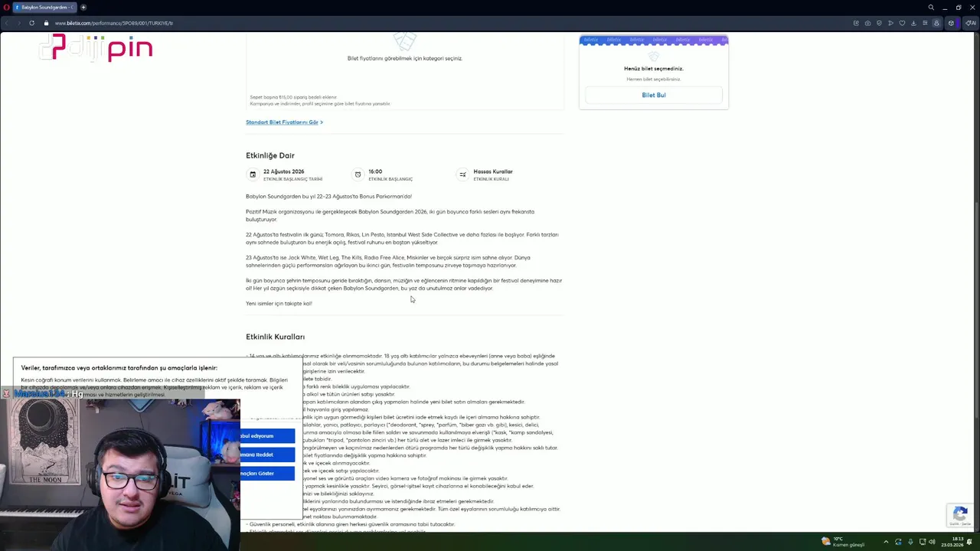Open the page edit/note icon in address bar
This screenshot has height=551, width=980.
856,23
